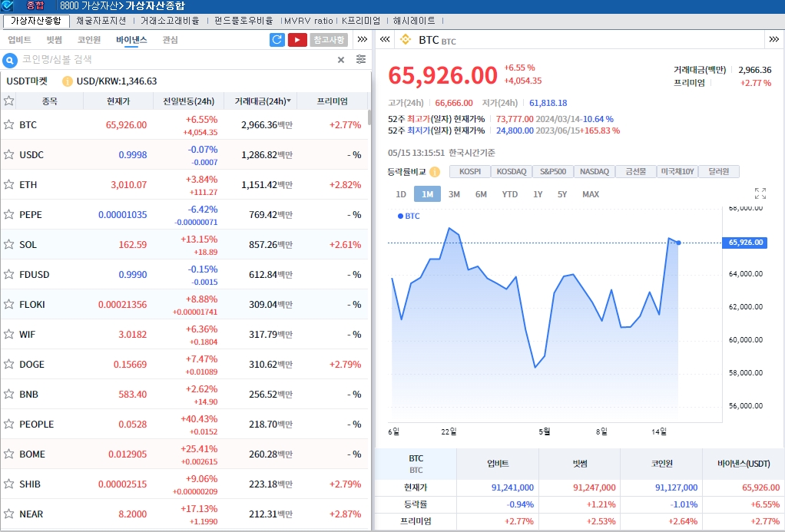Image resolution: width=785 pixels, height=532 pixels.
Task: Select the 업비트 exchange tab
Action: [19, 40]
